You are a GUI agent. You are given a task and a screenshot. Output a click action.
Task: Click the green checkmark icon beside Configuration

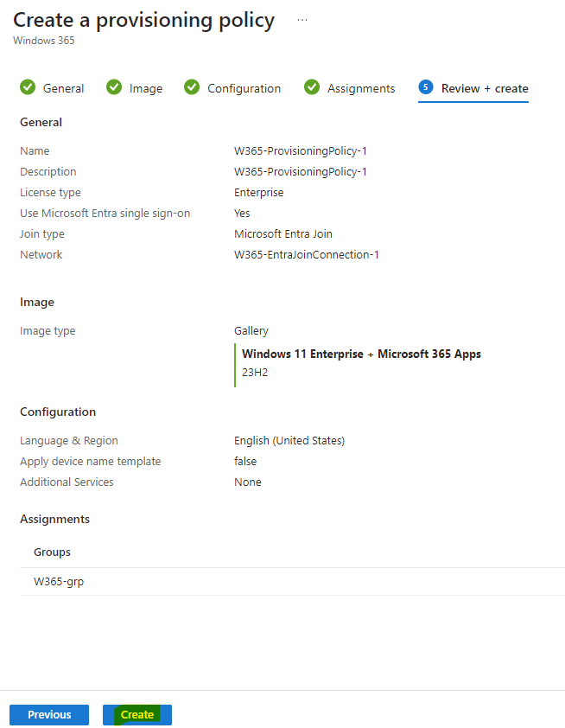tap(192, 87)
